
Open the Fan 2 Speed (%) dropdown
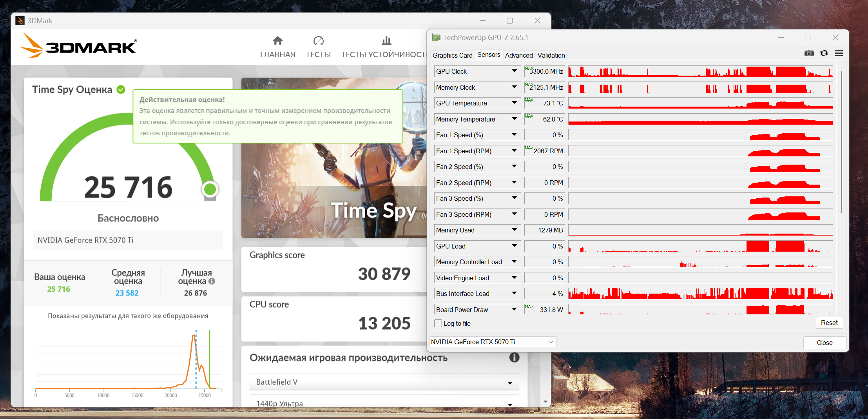(x=514, y=167)
